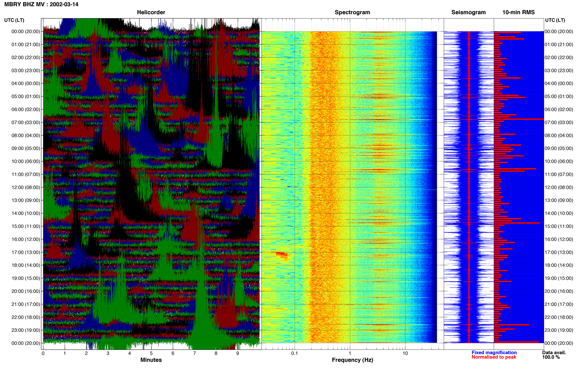Click the frequency tick label '1'
This screenshot has height=368, width=588.
click(x=350, y=353)
